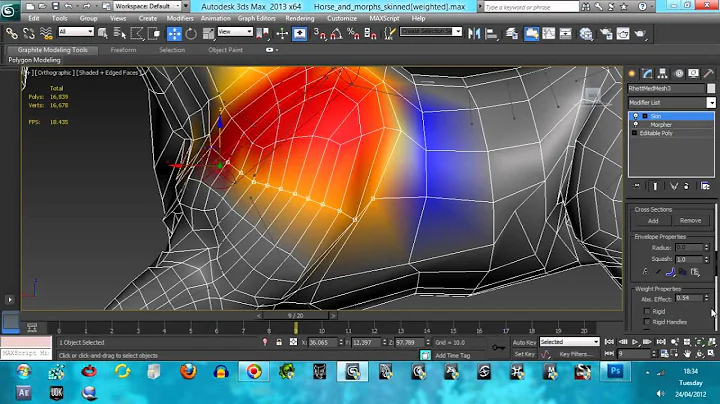Toggle the selection lock padlock

click(279, 342)
